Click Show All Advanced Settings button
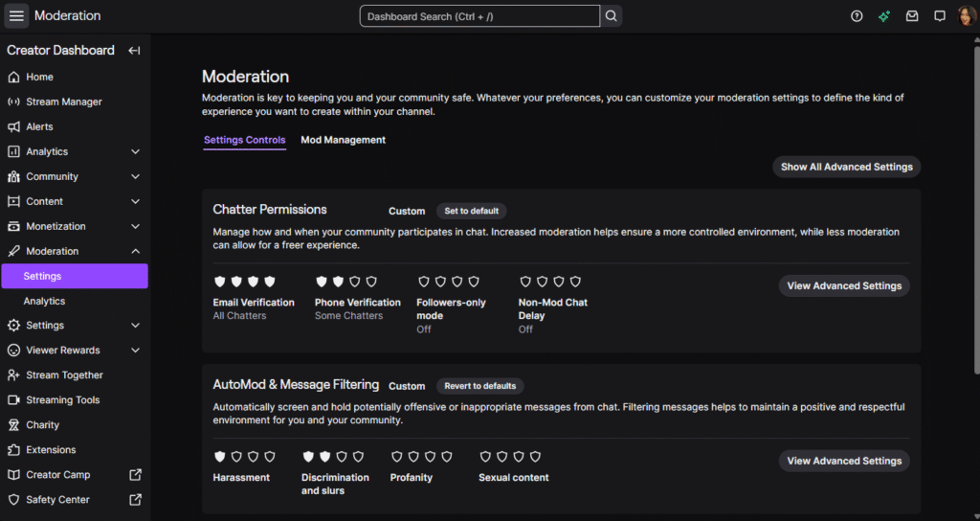Viewport: 980px width, 521px height. coord(846,167)
